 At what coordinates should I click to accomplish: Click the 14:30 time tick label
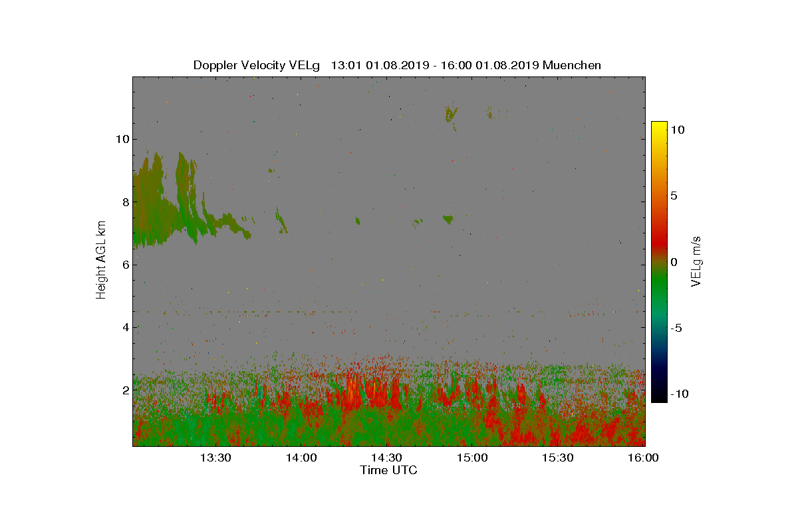pos(387,458)
